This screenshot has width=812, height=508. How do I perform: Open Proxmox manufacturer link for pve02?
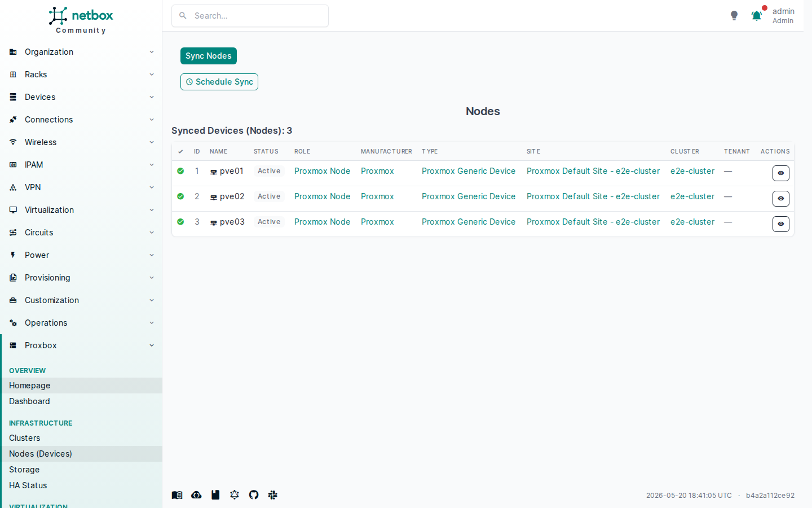point(377,196)
